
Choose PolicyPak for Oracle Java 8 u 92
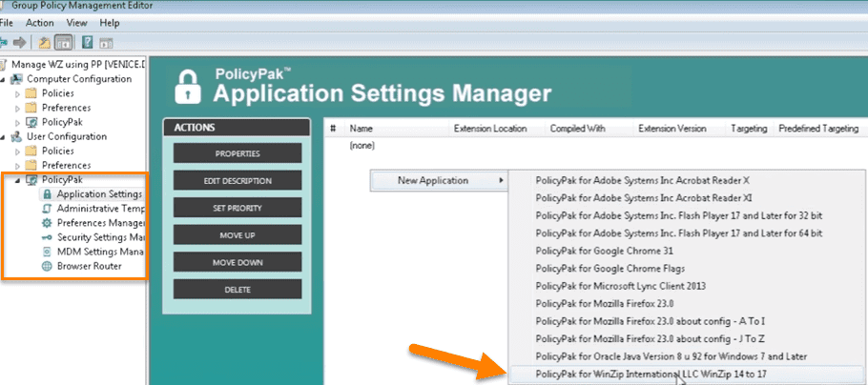(x=685, y=356)
